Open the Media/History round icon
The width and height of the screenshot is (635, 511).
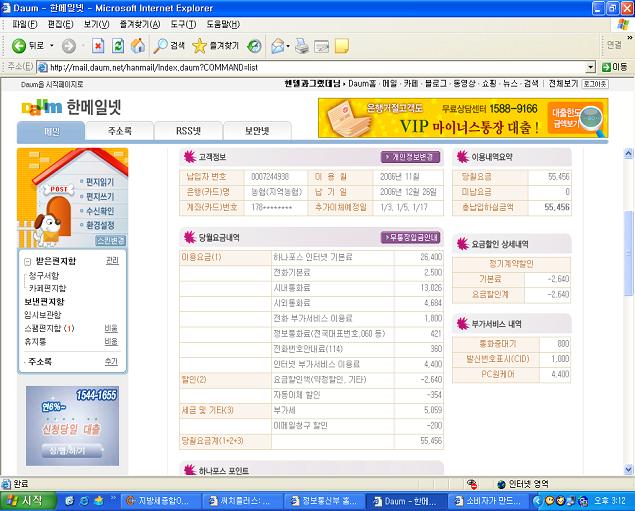coord(254,46)
